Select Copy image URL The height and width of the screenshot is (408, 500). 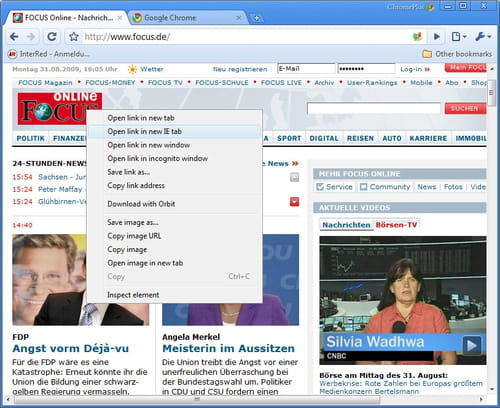click(x=174, y=236)
